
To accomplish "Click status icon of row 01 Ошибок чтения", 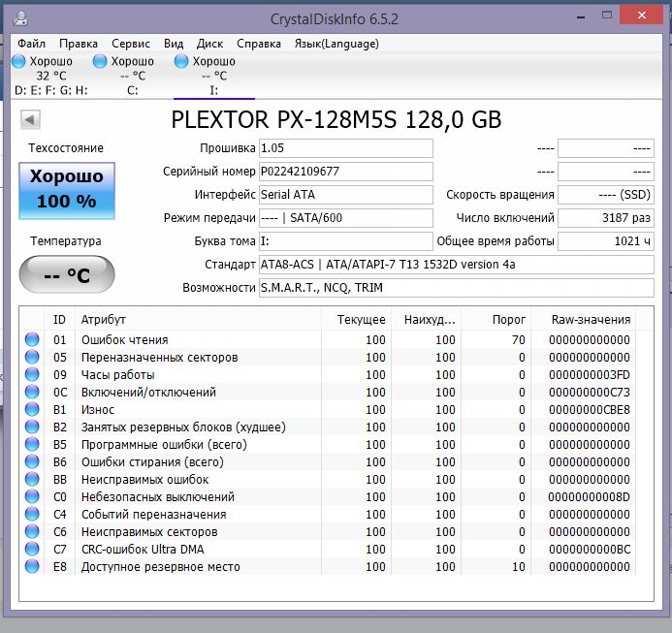I will point(32,339).
